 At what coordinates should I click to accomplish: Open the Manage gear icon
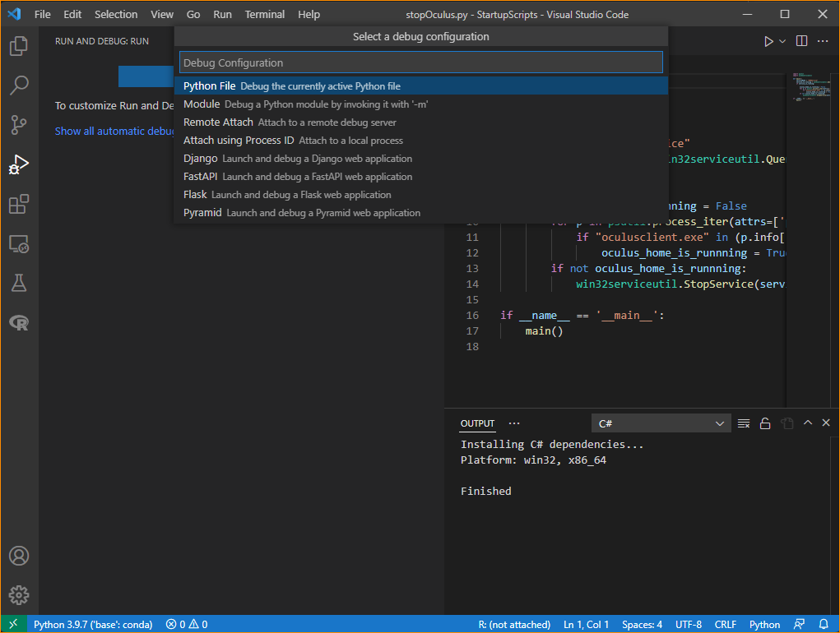pos(19,595)
